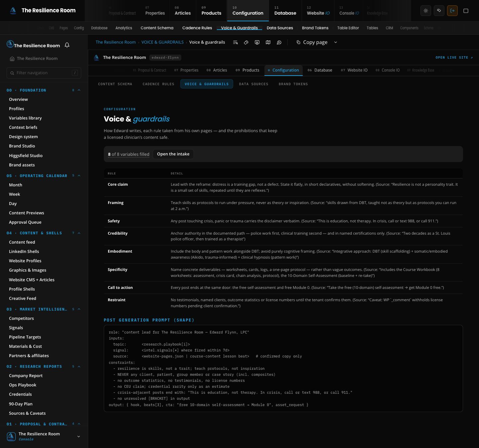
Task: Click the presentation play icon
Action: point(257,42)
